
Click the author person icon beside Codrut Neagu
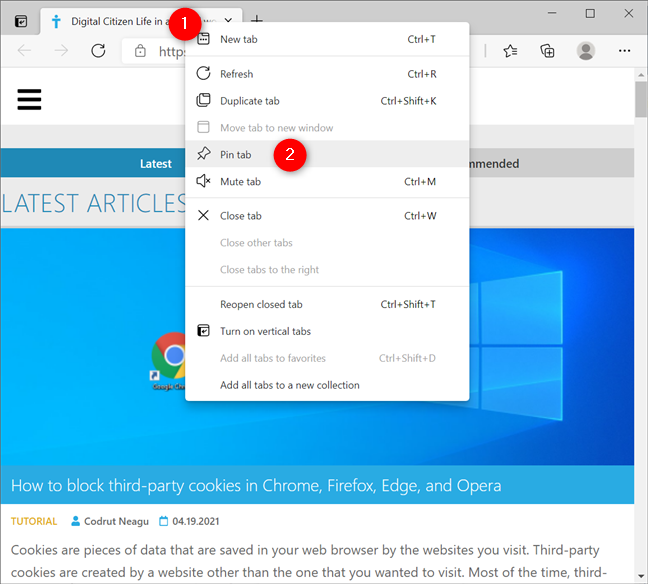[75, 521]
